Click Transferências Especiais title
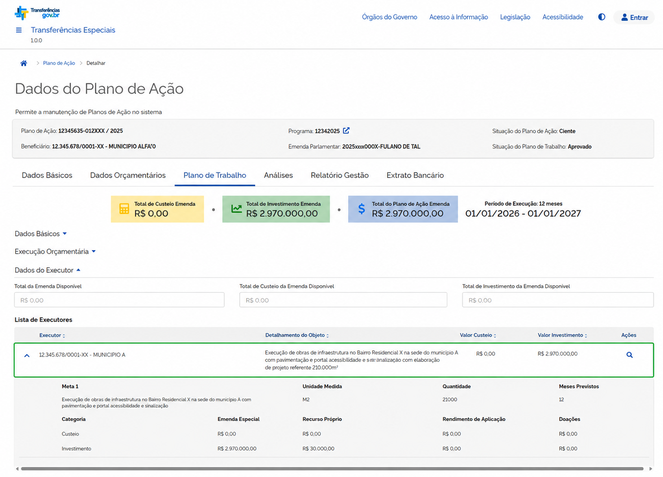The width and height of the screenshot is (663, 477). 73,30
